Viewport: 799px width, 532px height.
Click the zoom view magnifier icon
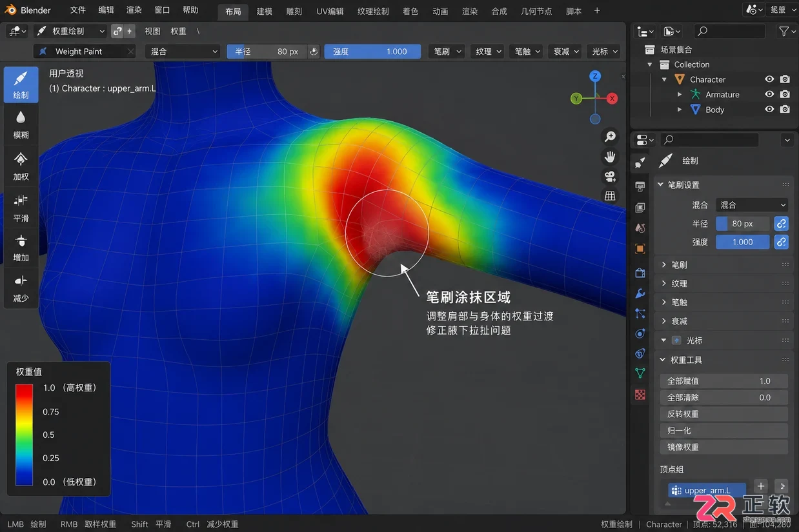(x=610, y=137)
